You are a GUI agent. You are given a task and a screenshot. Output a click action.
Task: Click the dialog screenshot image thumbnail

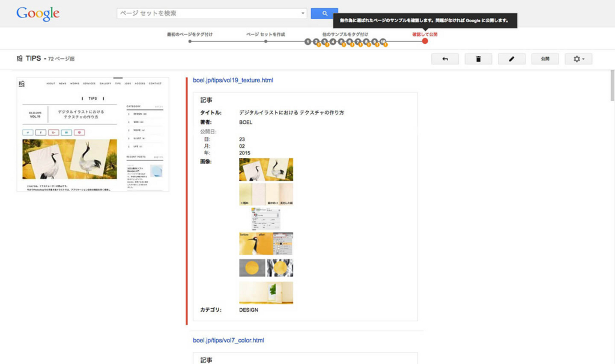(x=266, y=219)
